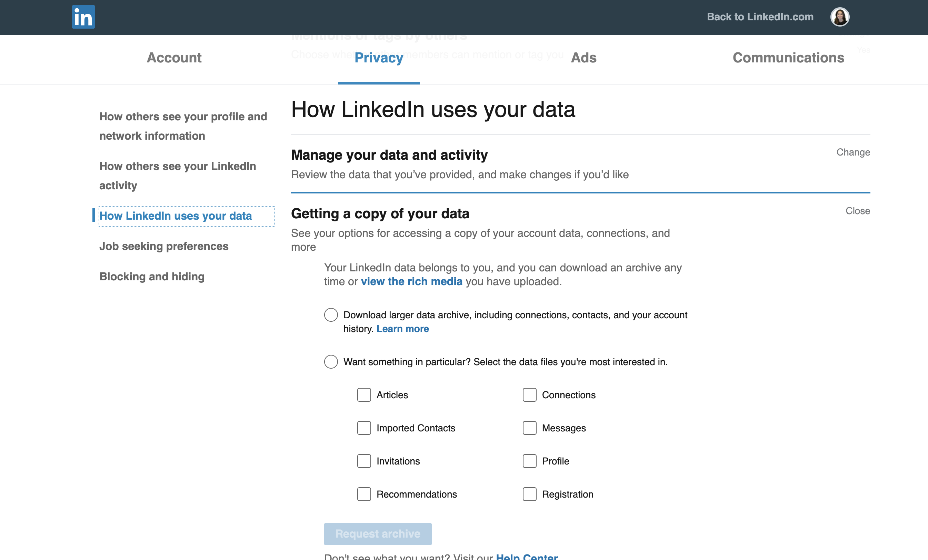The width and height of the screenshot is (928, 560).
Task: Open the Communications tab
Action: [x=788, y=58]
